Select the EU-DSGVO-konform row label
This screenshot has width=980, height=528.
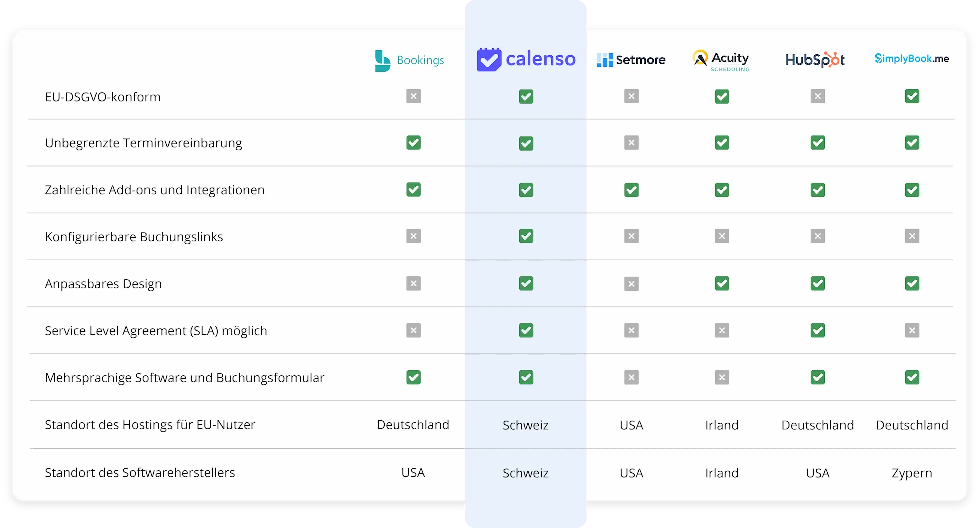click(103, 97)
